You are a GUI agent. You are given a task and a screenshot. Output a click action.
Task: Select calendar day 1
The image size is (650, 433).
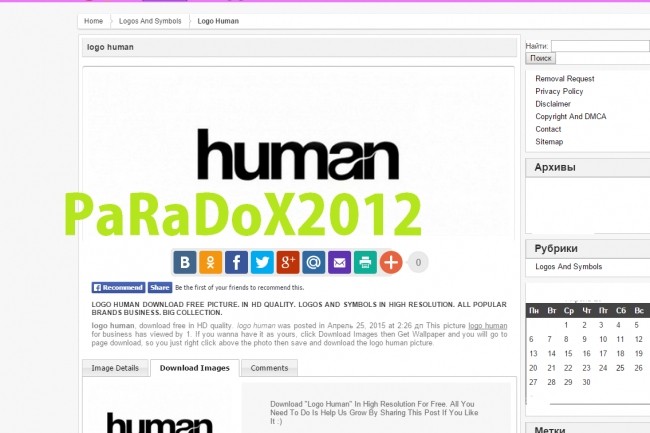tap(566, 325)
